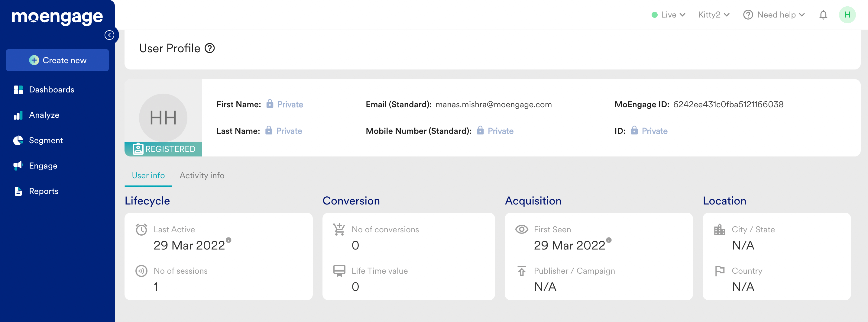
Task: Open the Segment section
Action: pyautogui.click(x=46, y=140)
